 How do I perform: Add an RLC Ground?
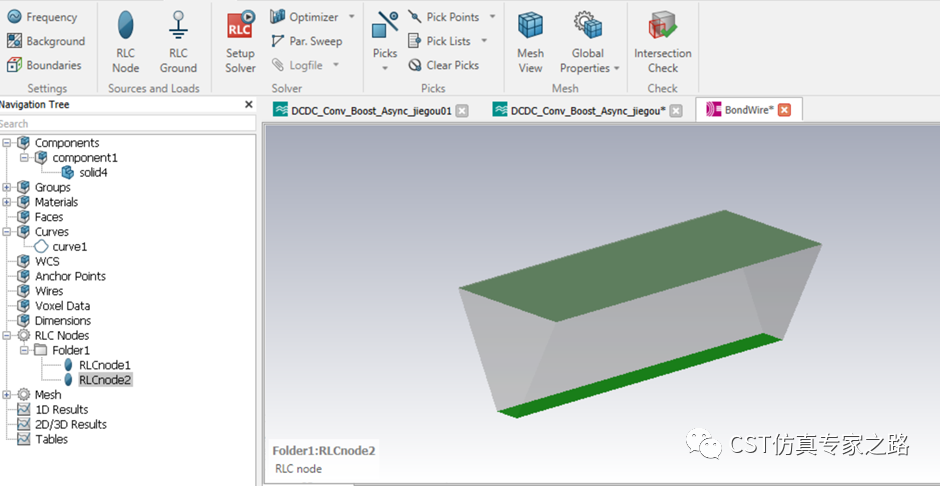pos(178,43)
